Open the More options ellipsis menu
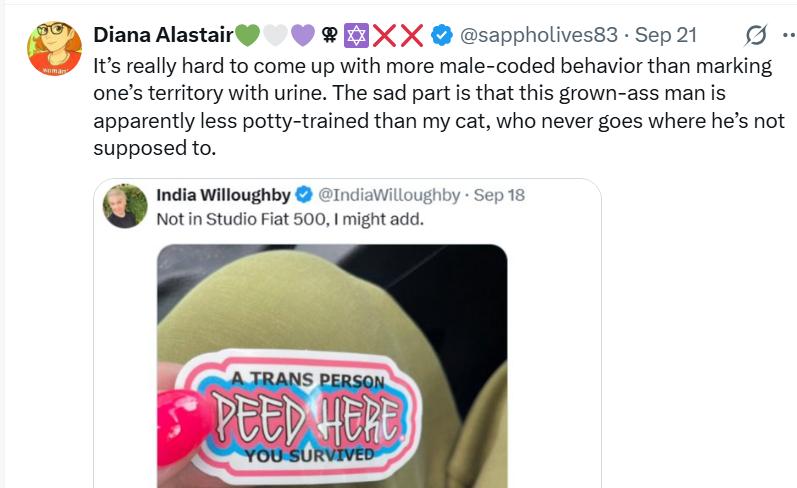Screen dimensions: 797x488 (x=788, y=35)
